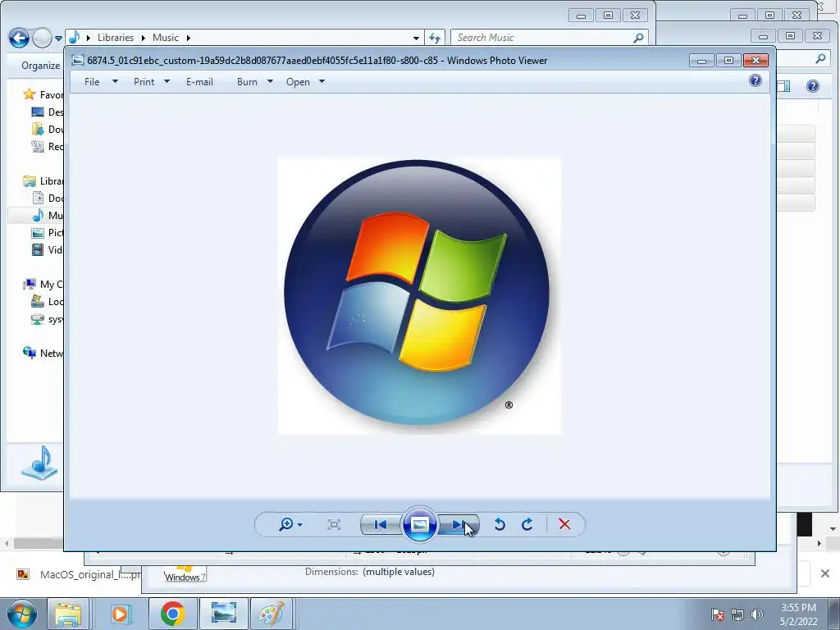Open the Organize menu in Explorer

[41, 66]
